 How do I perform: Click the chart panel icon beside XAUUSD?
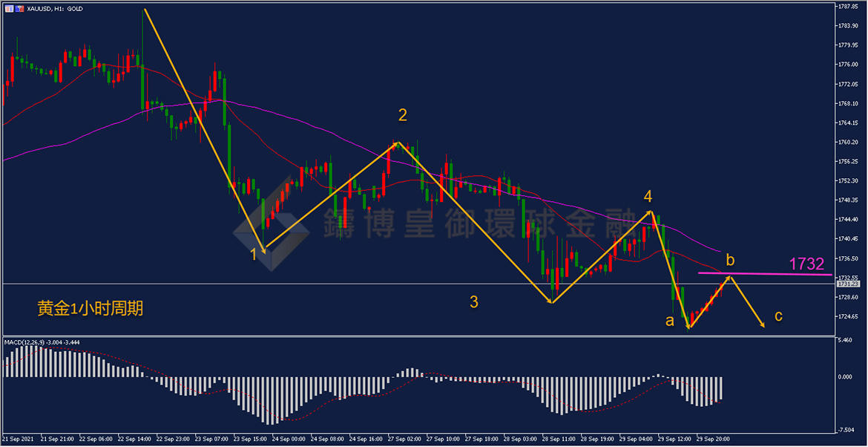pyautogui.click(x=9, y=9)
